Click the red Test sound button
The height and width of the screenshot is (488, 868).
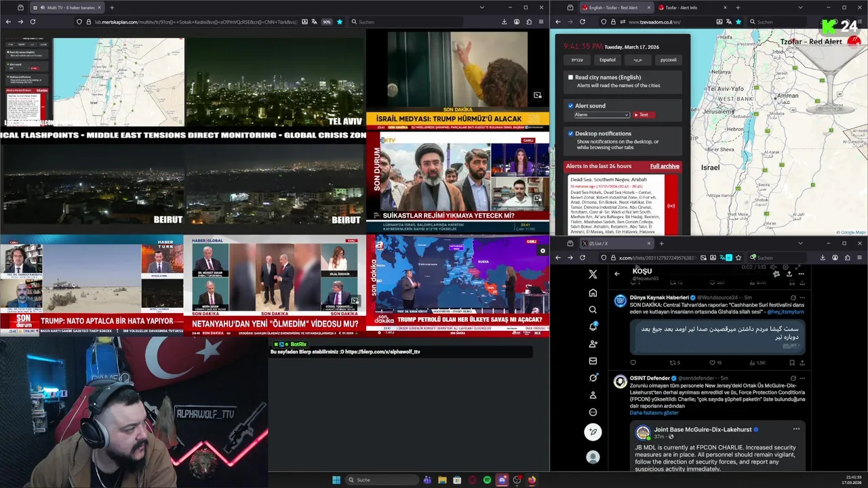coord(644,115)
